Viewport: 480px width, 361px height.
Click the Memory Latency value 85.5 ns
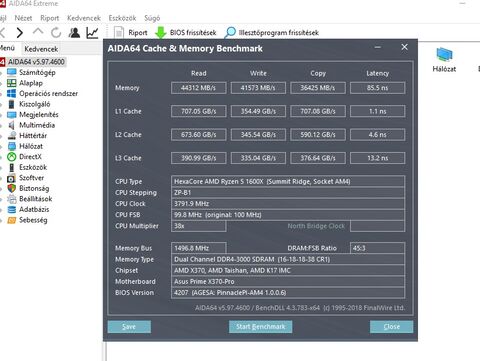378,88
